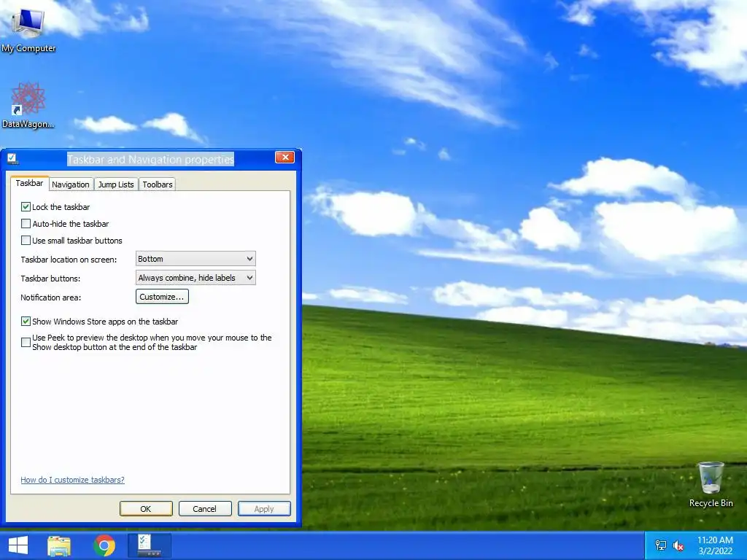Open the Recycle Bin icon
Screen dimensions: 747x560
pyautogui.click(x=711, y=484)
